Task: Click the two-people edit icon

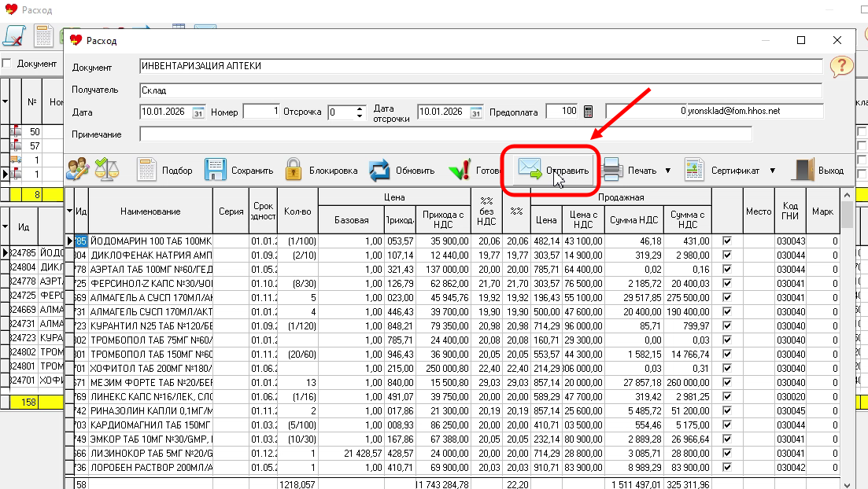Action: [78, 170]
